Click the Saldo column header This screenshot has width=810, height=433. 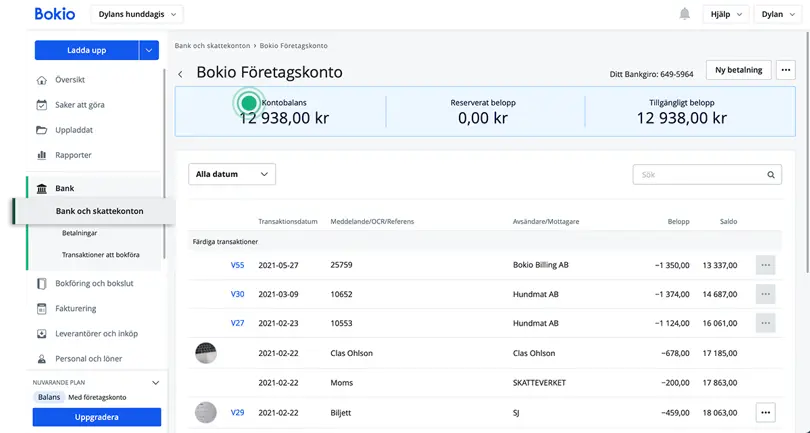[x=728, y=222]
